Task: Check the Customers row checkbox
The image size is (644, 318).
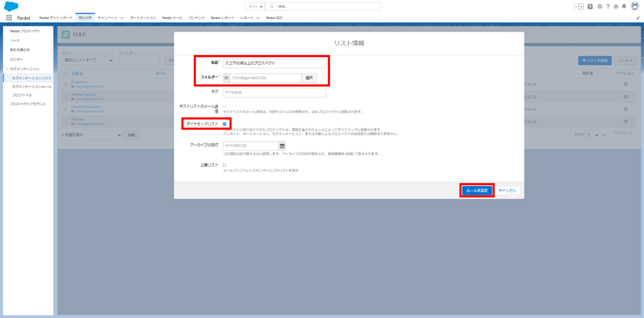Action: [x=66, y=85]
